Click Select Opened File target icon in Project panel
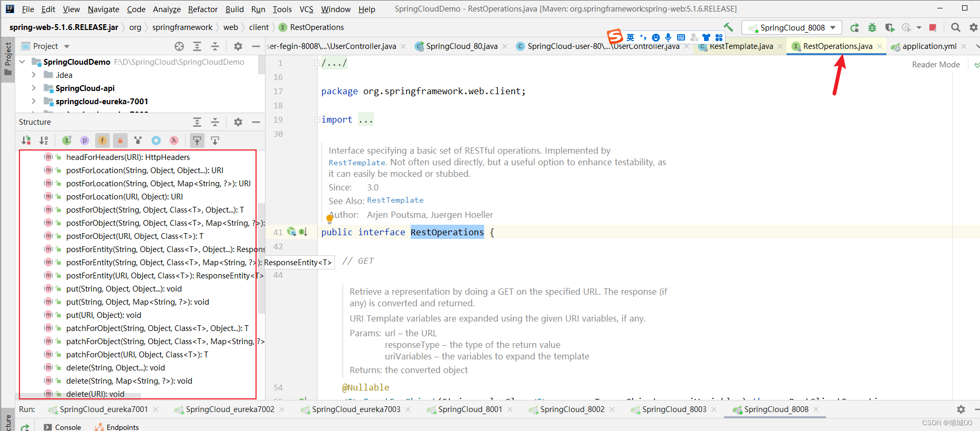 (179, 46)
